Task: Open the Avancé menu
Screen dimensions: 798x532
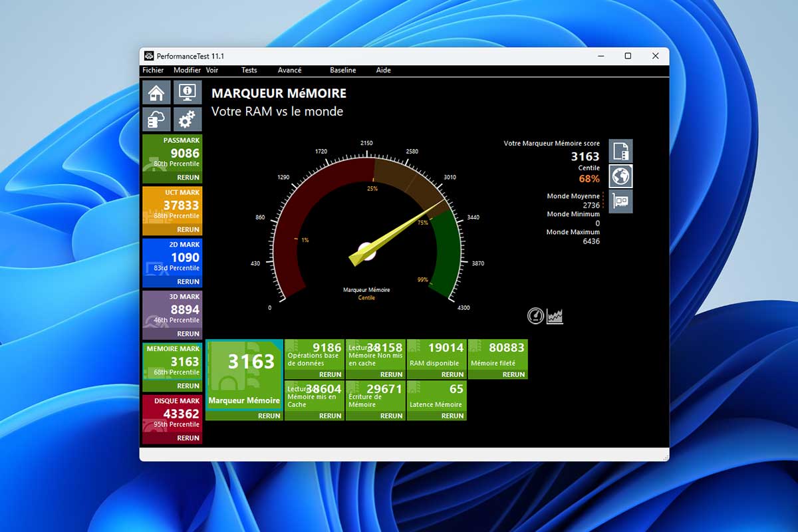Action: point(289,70)
